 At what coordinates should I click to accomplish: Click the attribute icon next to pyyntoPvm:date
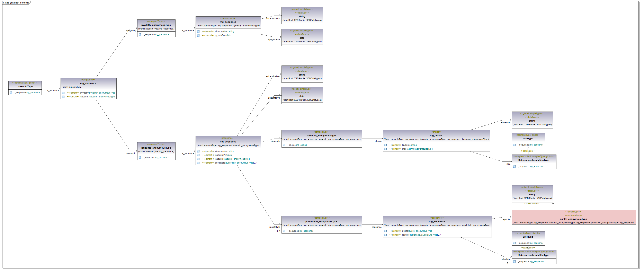click(x=198, y=35)
